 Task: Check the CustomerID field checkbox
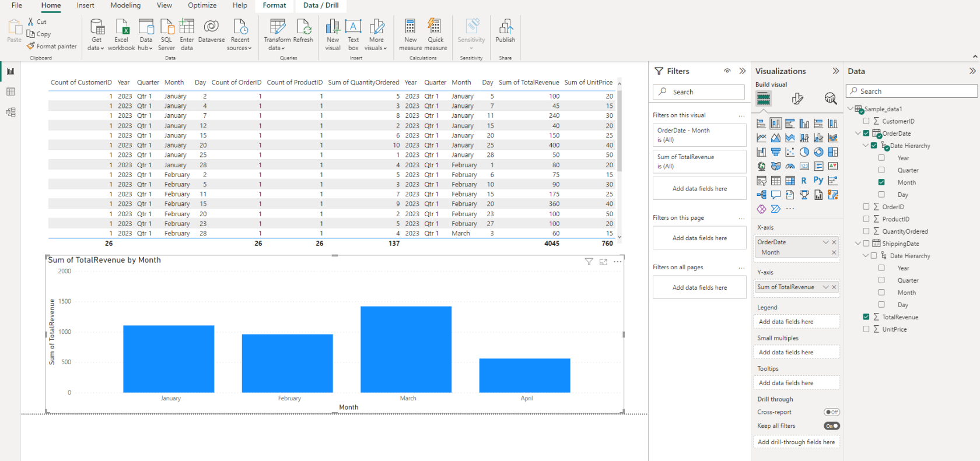866,121
